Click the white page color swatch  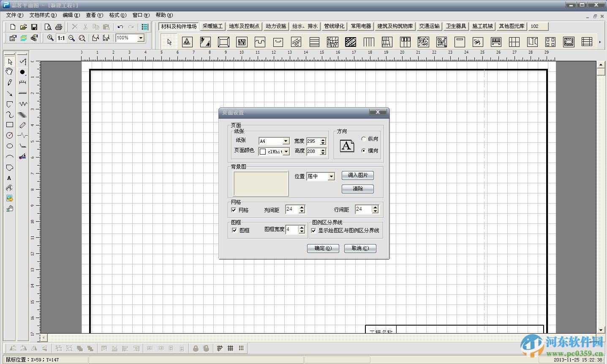(x=263, y=152)
